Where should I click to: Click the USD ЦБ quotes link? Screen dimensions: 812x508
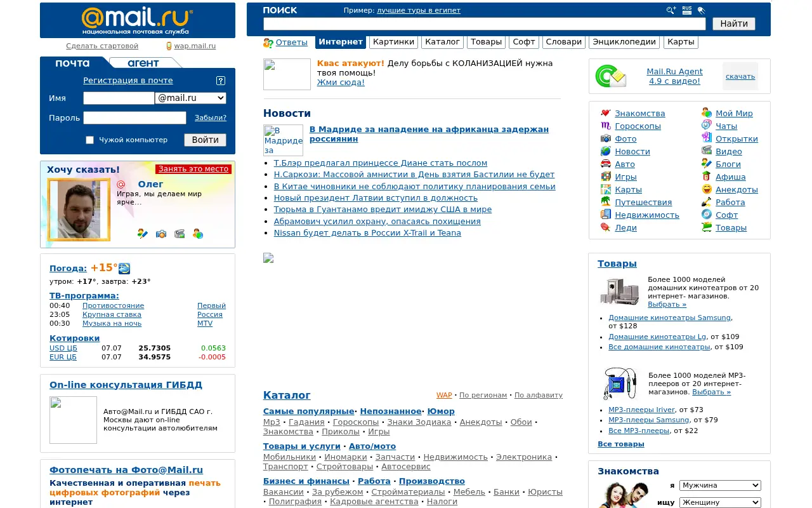pos(63,348)
